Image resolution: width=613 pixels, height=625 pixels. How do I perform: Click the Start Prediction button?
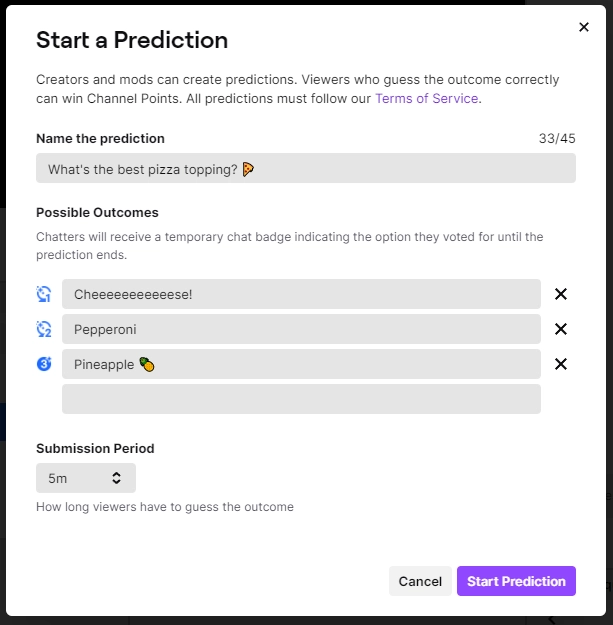click(516, 581)
